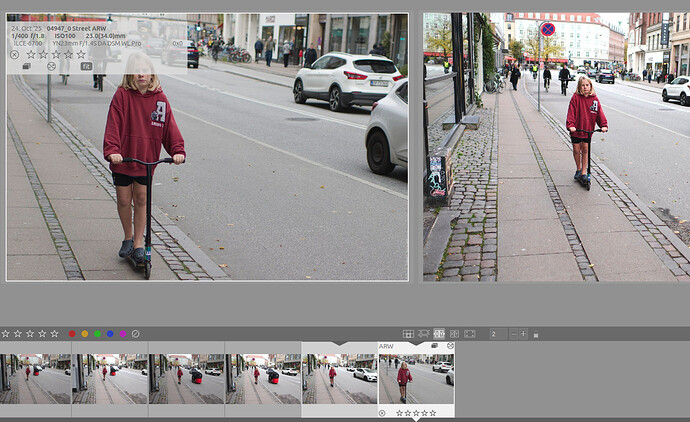Set one-star rating in bottom toolbar
Viewport: 690px width, 422px height.
pyautogui.click(x=5, y=334)
